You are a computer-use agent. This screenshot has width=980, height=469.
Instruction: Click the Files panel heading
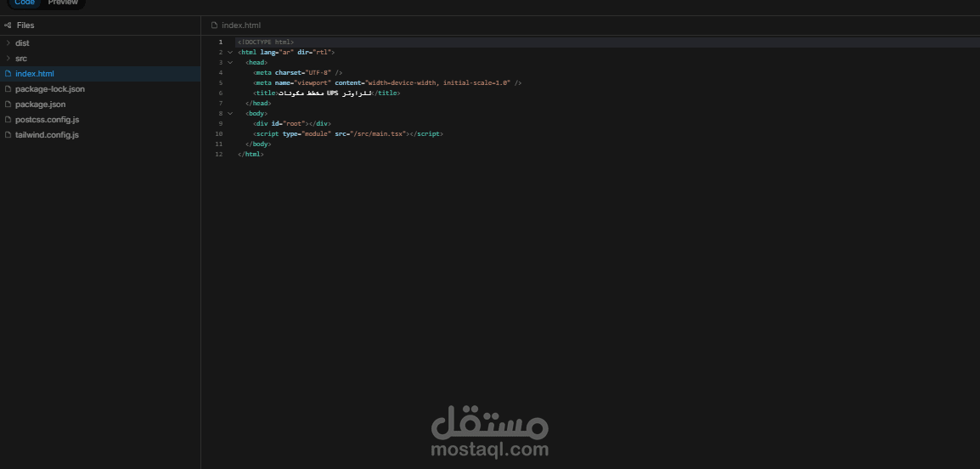pos(25,25)
